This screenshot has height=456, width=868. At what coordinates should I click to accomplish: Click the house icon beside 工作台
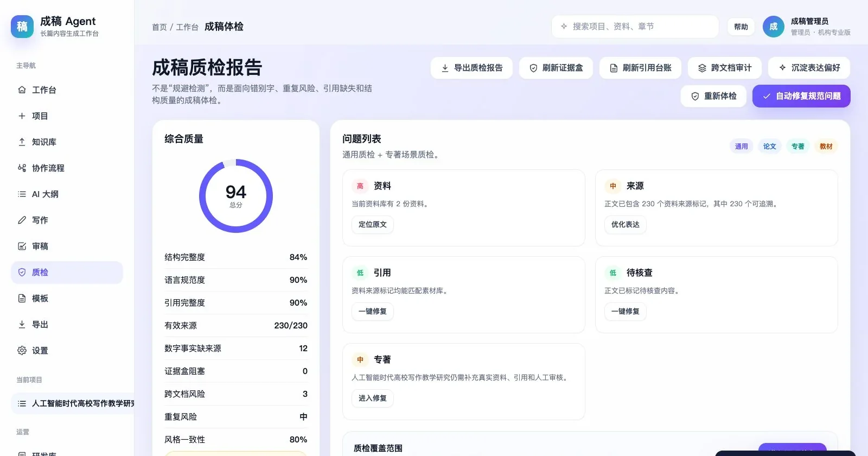(x=22, y=90)
